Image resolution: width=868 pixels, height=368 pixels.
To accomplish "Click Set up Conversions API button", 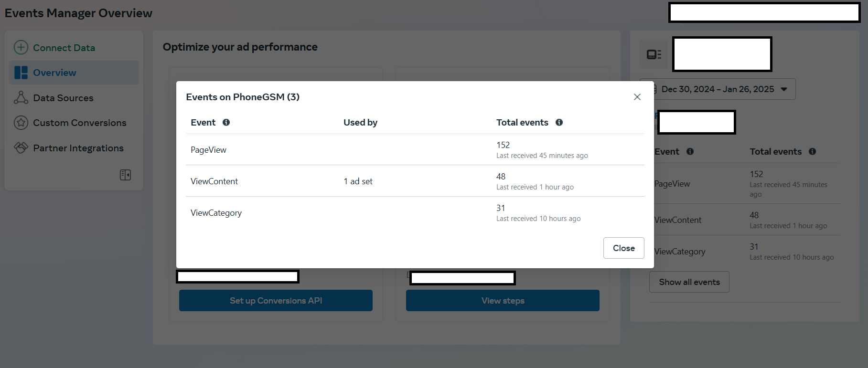I will (276, 301).
